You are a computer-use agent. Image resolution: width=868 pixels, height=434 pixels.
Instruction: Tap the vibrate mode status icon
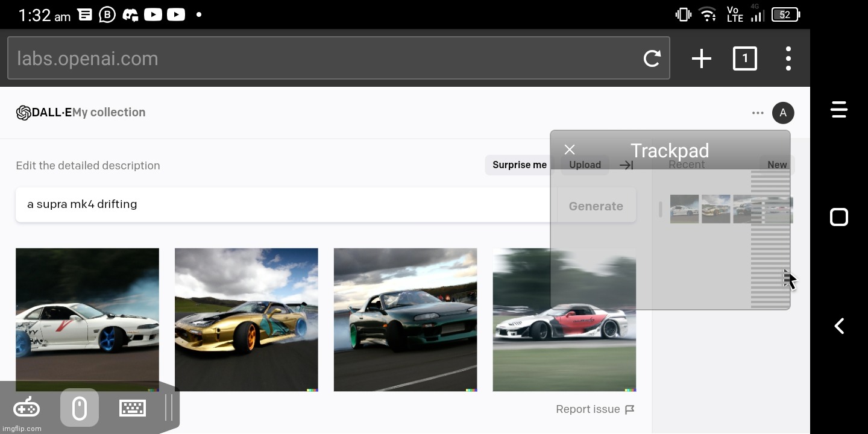point(683,14)
